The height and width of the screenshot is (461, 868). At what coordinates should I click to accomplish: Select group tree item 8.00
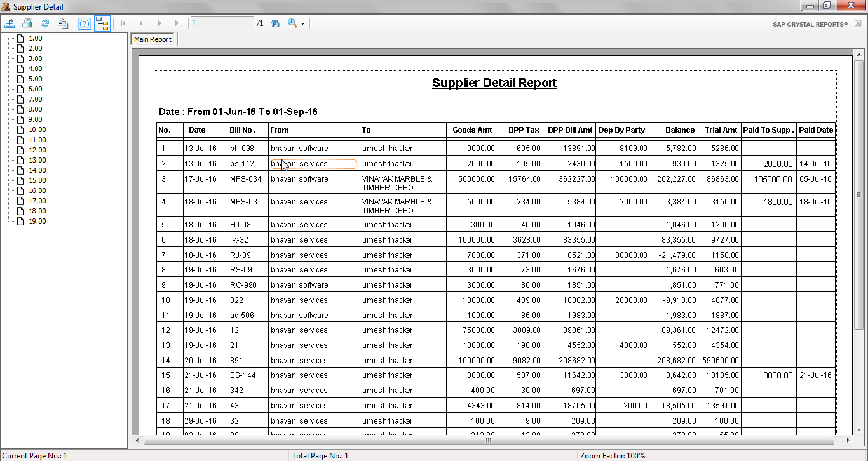coord(35,109)
